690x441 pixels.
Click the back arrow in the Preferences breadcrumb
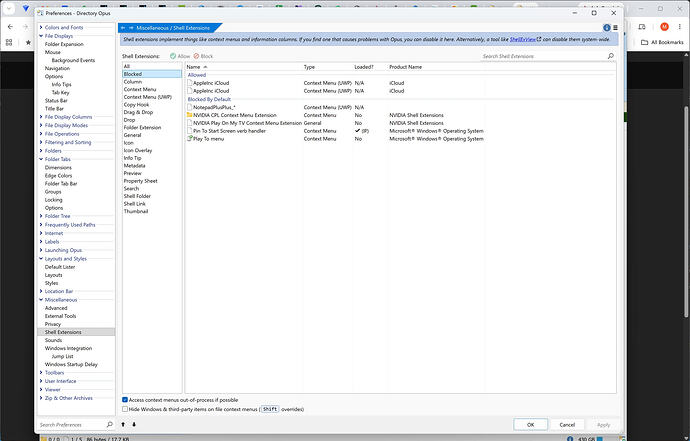pos(123,28)
